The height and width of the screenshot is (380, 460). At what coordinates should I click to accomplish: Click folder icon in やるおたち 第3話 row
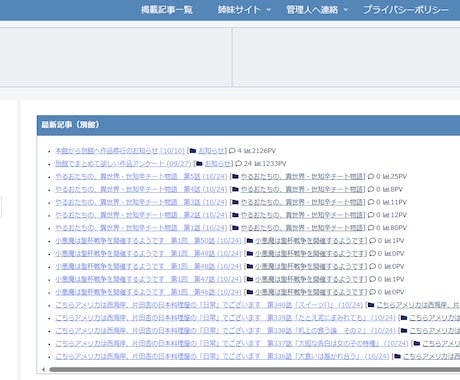235,202
